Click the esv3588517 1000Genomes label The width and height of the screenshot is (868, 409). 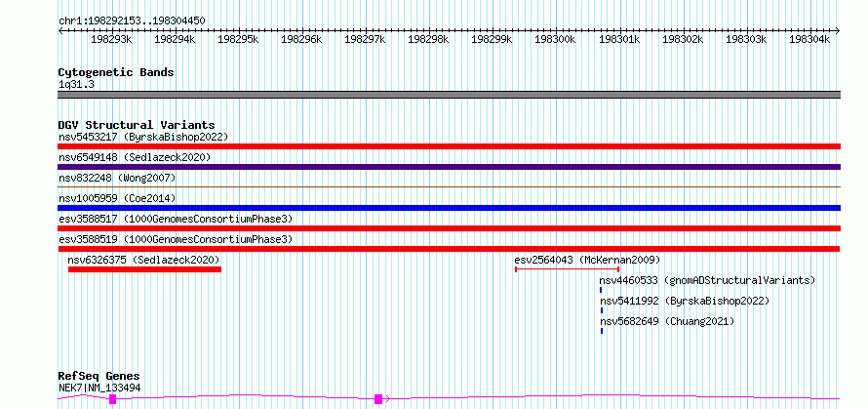tap(176, 219)
